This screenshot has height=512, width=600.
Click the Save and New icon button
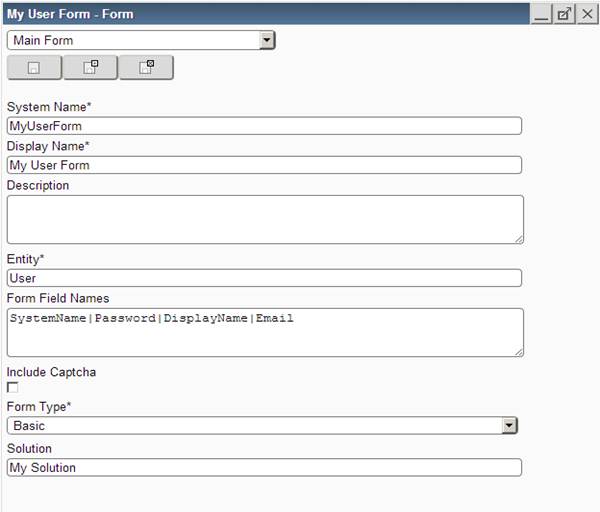pyautogui.click(x=90, y=68)
